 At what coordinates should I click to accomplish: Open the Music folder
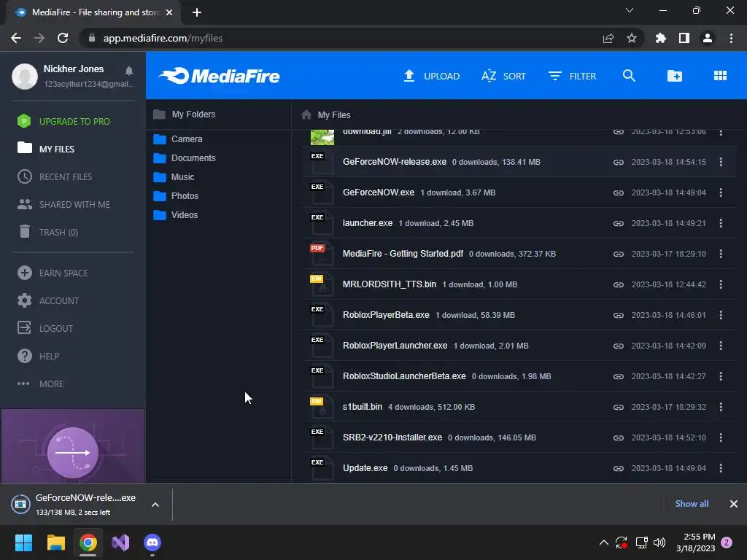(x=174, y=177)
